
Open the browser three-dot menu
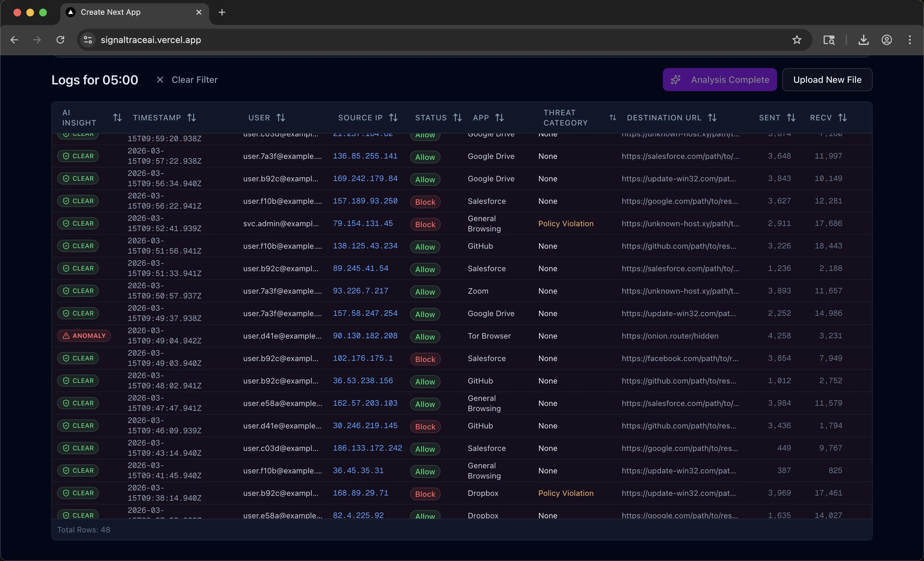(x=910, y=40)
